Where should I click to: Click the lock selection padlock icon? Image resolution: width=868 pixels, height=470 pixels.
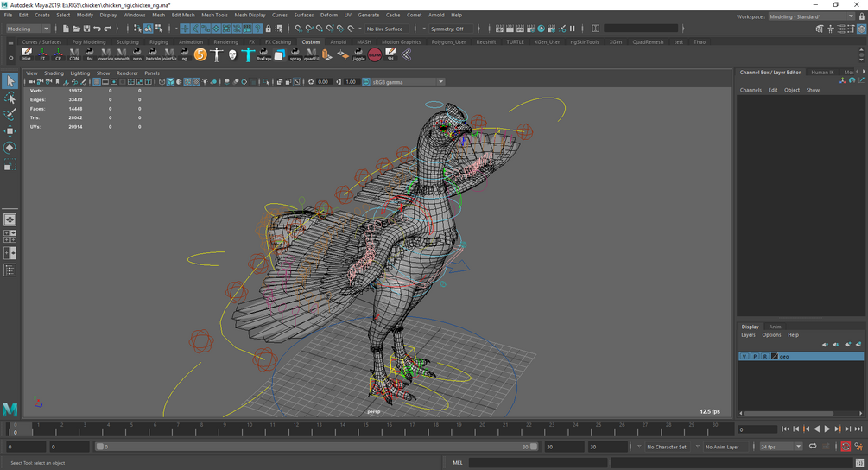(x=269, y=29)
